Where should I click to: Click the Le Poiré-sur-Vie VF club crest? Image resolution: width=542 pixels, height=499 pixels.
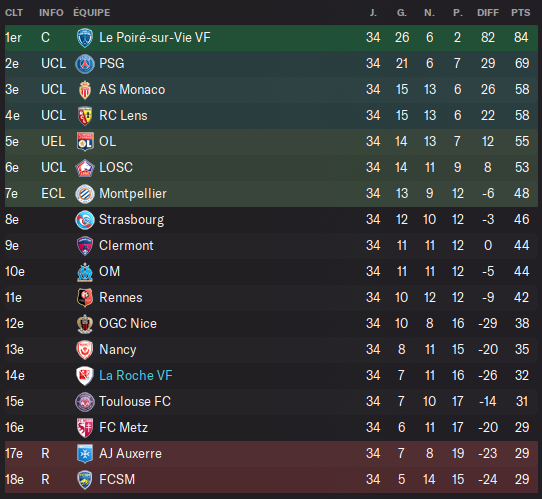click(x=85, y=38)
